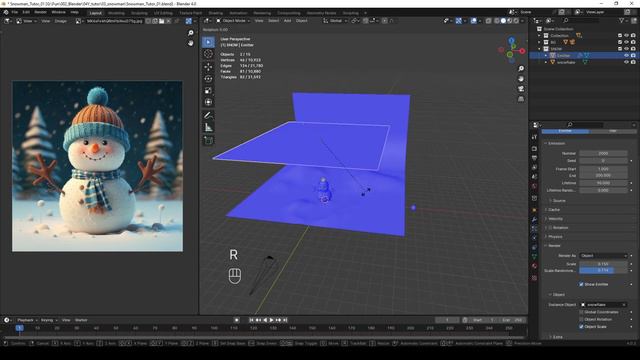Screen dimensions: 640x360
Task: Click the pan hand icon in the 3D viewport
Action: [521, 78]
